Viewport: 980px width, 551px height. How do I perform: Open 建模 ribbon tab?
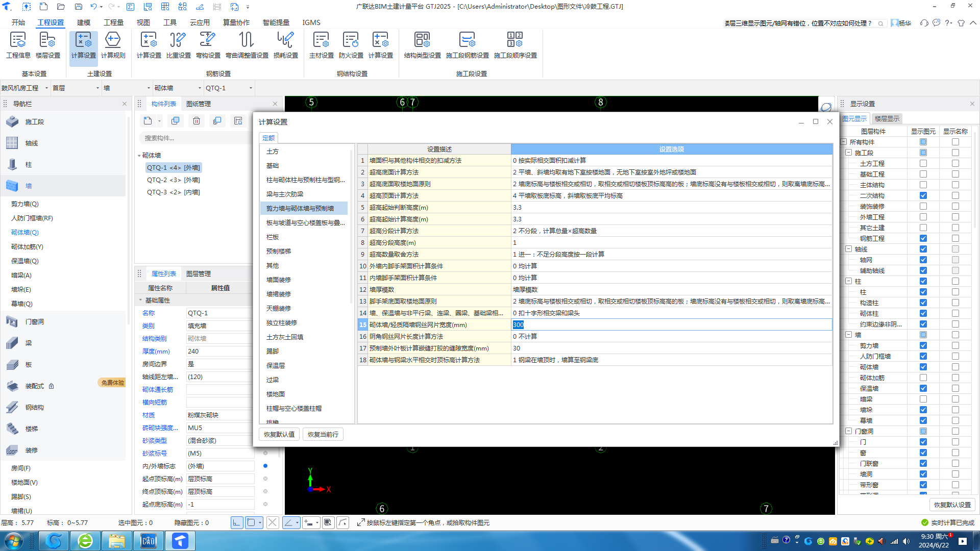[x=84, y=22]
